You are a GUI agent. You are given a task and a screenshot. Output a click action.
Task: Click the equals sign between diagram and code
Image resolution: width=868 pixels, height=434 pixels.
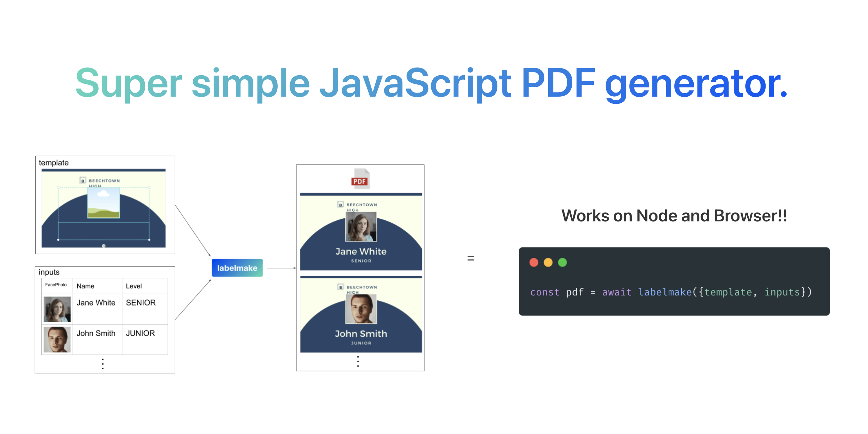471,258
